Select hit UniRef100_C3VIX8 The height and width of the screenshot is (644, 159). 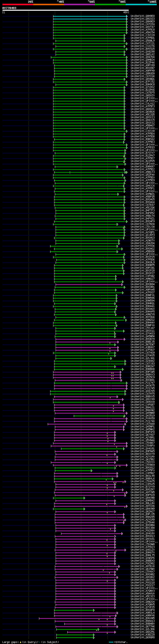tap(143, 131)
